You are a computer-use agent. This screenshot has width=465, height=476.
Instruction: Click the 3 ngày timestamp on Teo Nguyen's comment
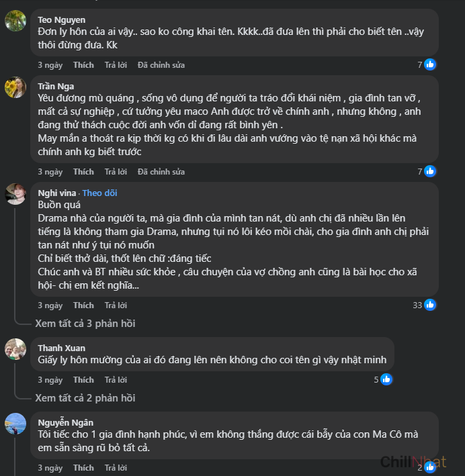(50, 65)
